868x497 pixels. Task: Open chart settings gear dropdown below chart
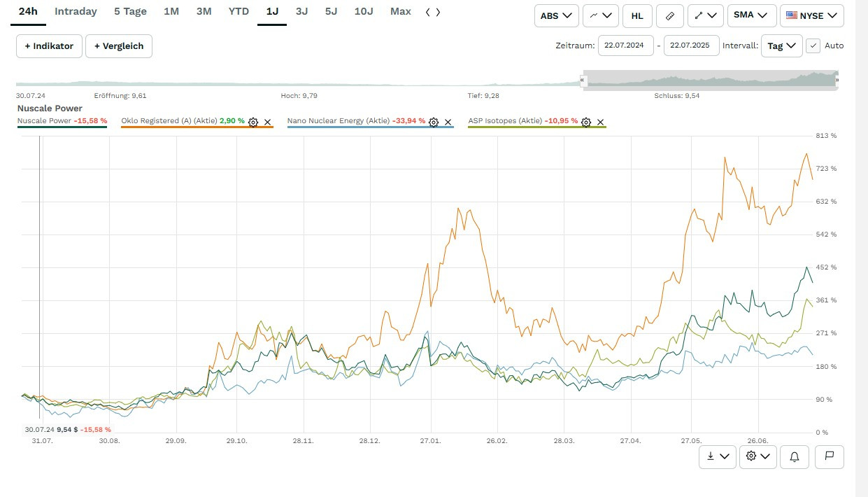[x=757, y=456]
